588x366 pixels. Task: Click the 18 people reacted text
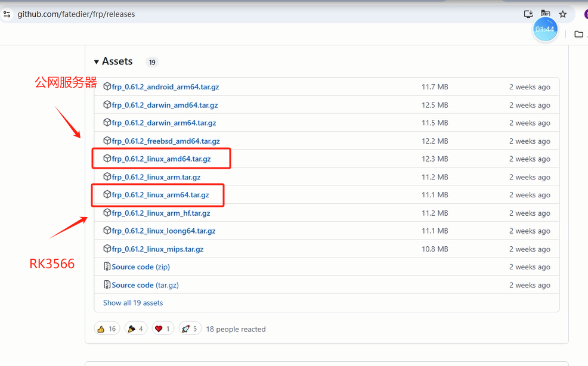tap(236, 329)
